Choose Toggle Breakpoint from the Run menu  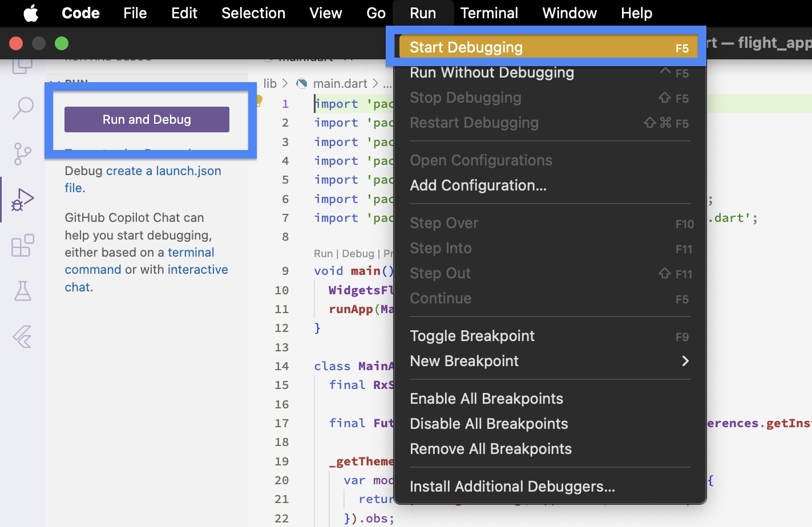click(472, 336)
